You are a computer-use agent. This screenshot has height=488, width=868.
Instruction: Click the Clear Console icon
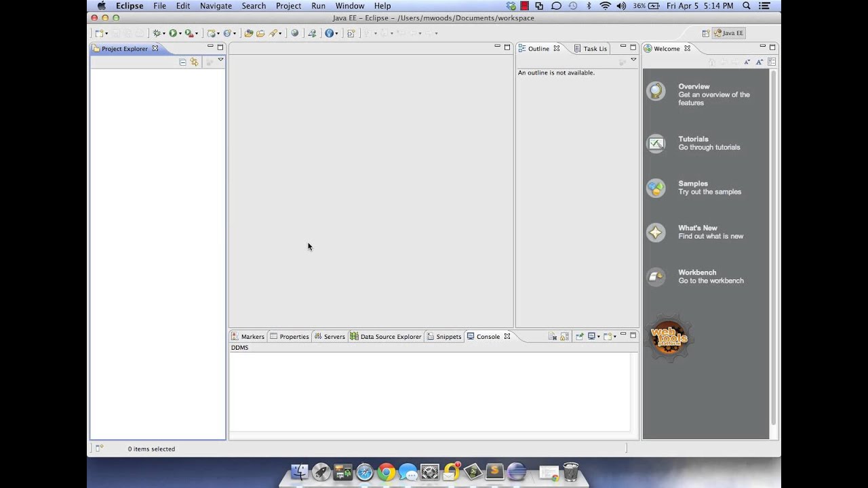(553, 336)
